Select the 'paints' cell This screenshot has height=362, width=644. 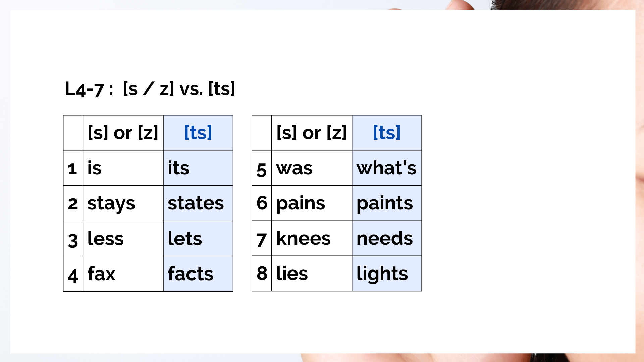click(387, 203)
